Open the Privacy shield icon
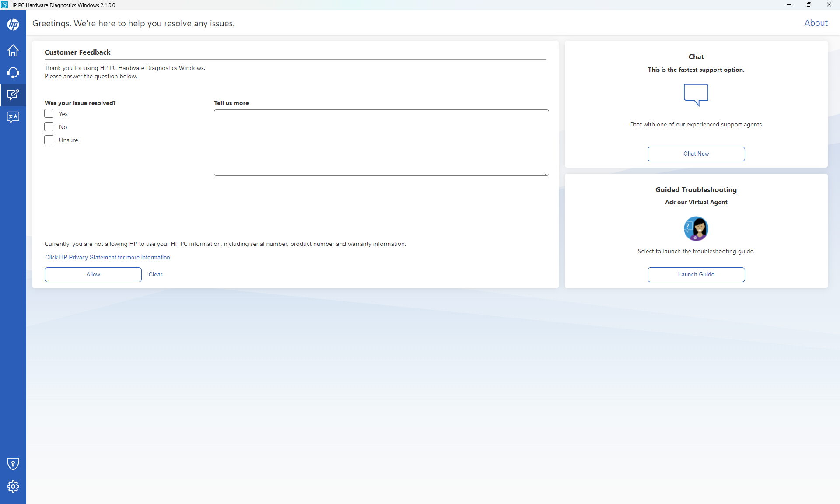 [x=13, y=464]
